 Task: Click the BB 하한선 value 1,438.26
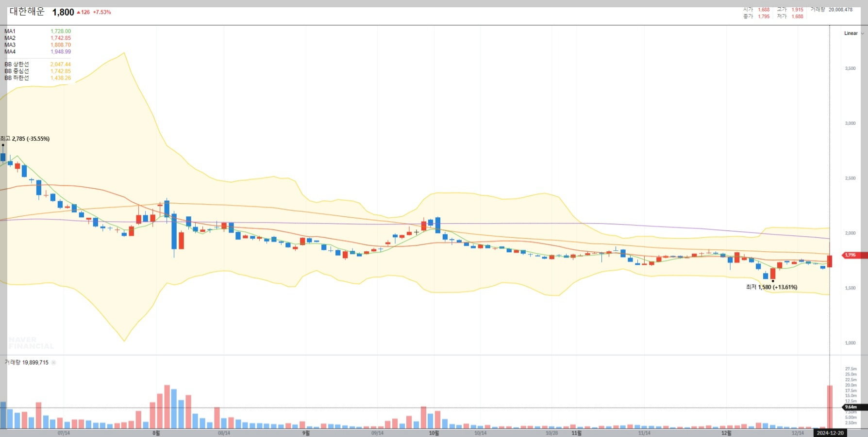[x=61, y=78]
